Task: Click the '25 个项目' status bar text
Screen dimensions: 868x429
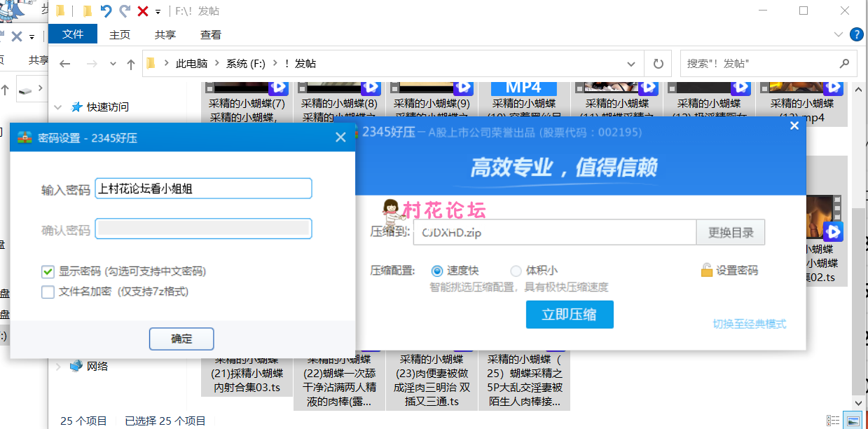Action: tap(84, 421)
